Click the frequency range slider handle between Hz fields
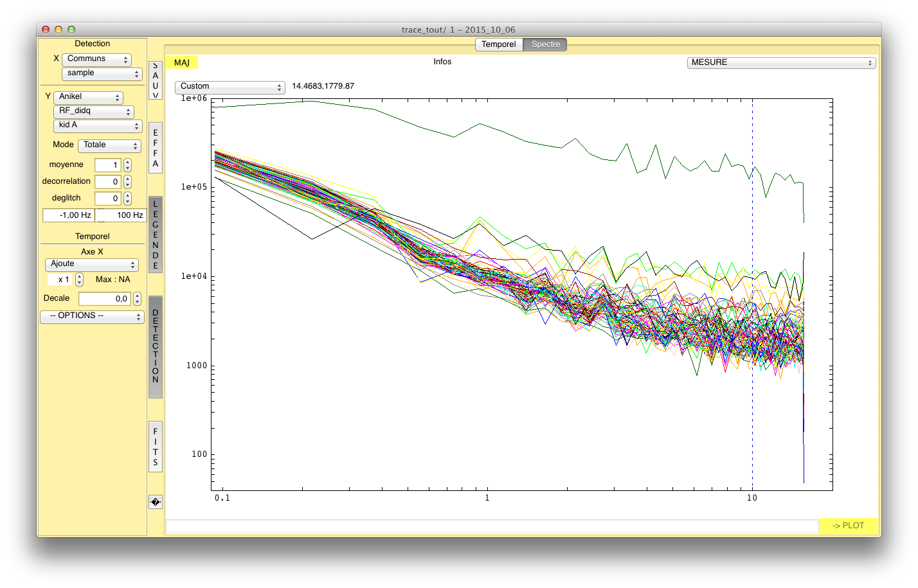This screenshot has height=588, width=918. point(101,215)
